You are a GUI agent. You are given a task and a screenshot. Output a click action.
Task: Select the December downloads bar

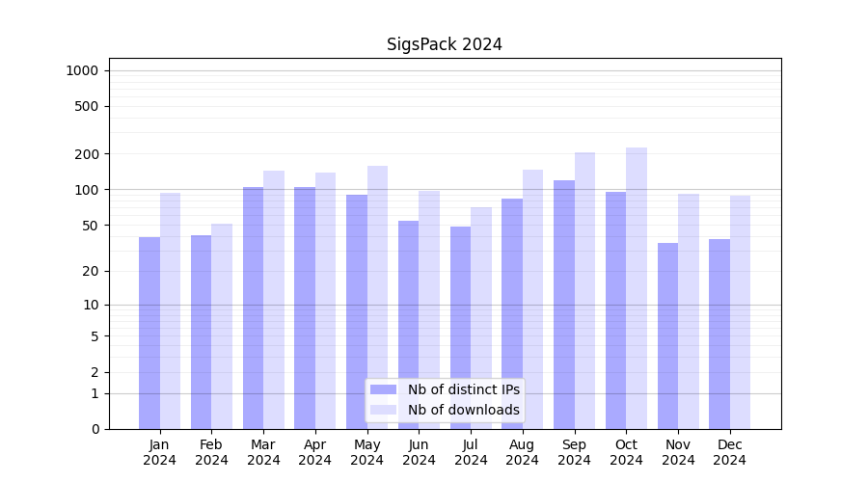point(740,312)
